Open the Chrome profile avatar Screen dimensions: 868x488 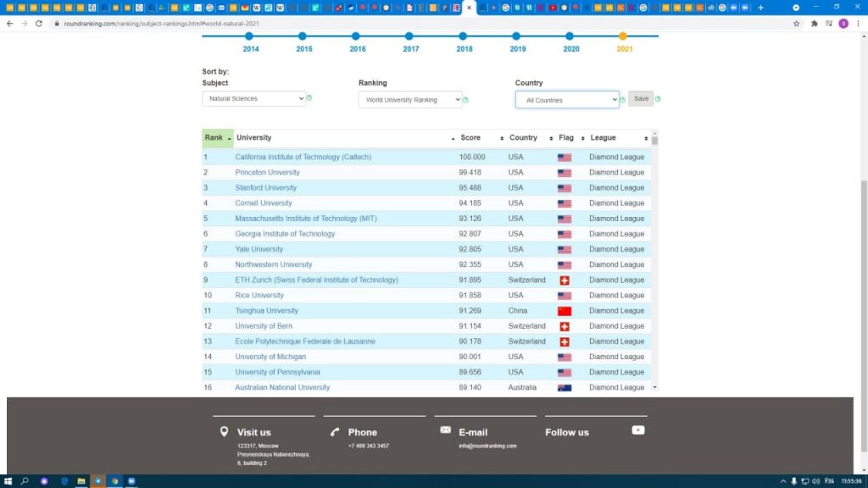(843, 24)
